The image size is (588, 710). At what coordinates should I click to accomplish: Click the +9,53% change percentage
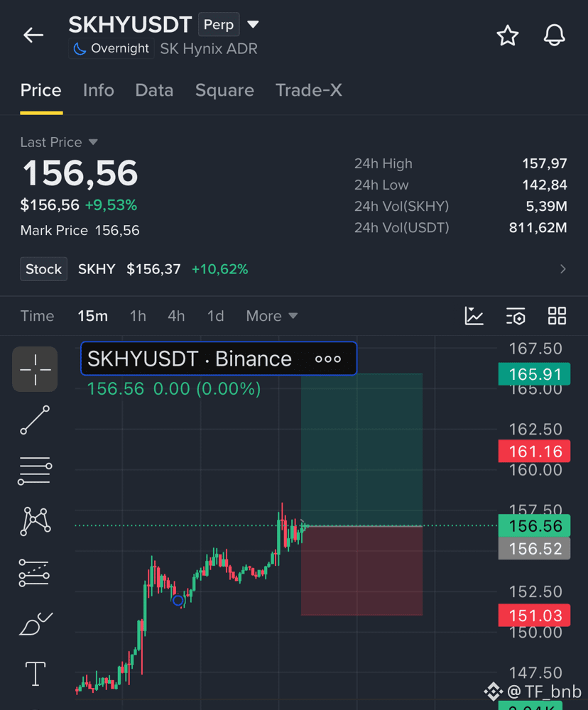[x=111, y=205]
